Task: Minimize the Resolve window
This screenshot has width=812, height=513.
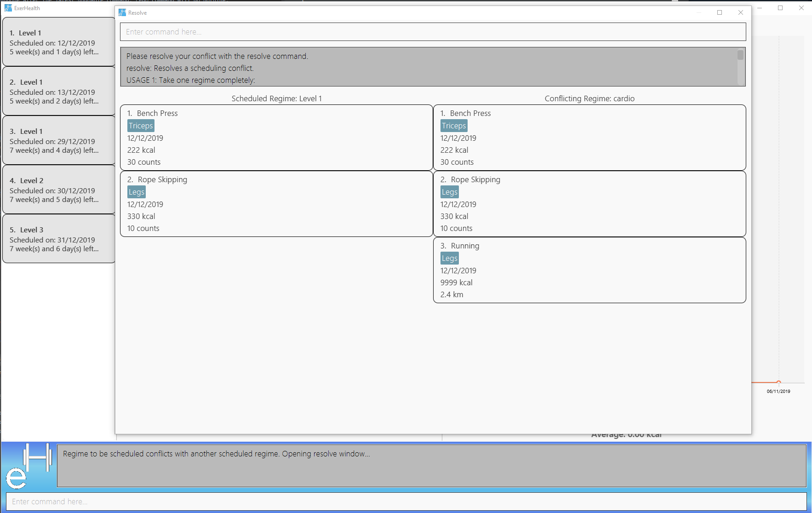Action: [x=699, y=12]
